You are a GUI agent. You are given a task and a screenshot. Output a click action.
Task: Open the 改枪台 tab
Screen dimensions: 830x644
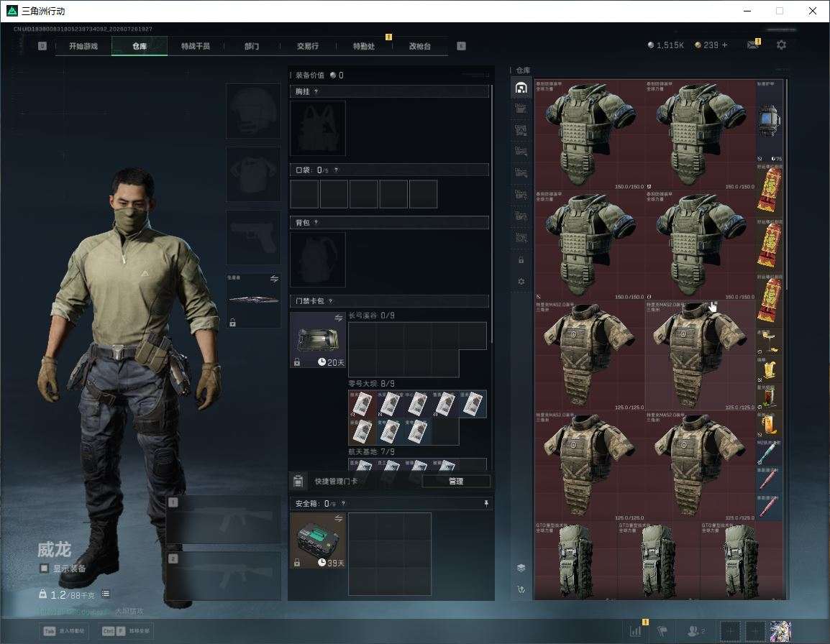coord(420,46)
